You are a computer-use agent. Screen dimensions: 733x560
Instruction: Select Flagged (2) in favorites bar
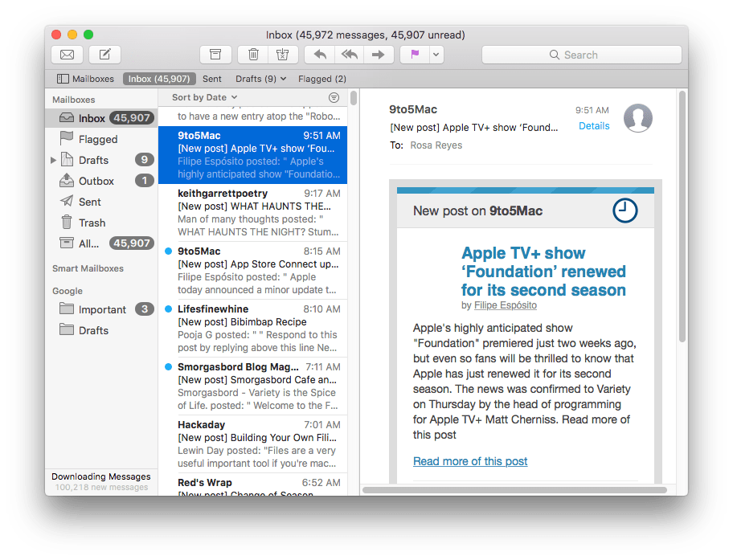click(321, 79)
